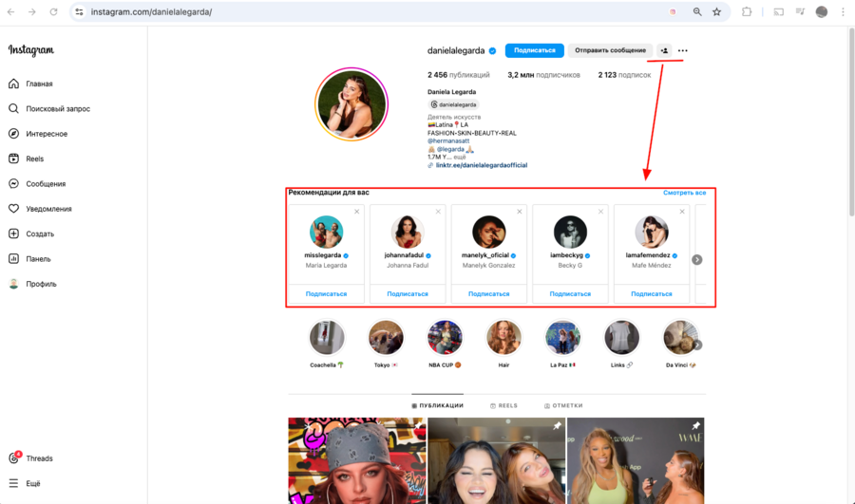Open the @legarda mention link
855x504 pixels.
450,149
